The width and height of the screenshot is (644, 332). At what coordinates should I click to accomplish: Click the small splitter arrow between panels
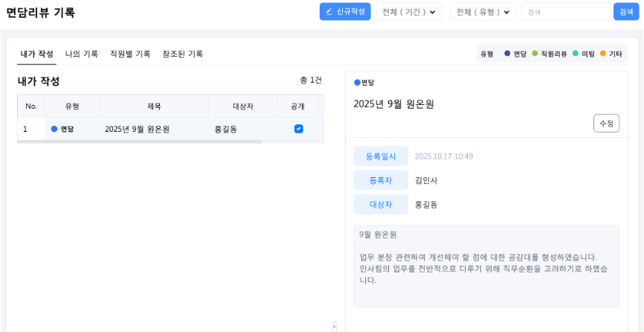pyautogui.click(x=334, y=326)
